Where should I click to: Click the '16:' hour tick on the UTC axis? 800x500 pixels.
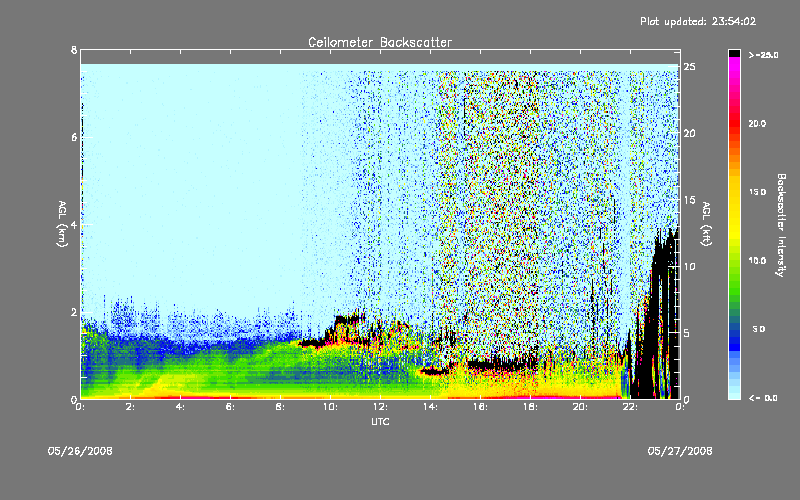click(480, 407)
